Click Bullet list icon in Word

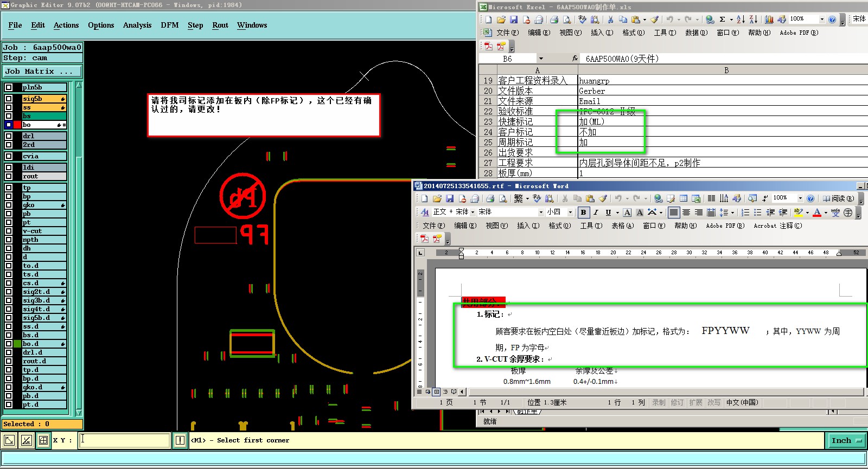758,213
